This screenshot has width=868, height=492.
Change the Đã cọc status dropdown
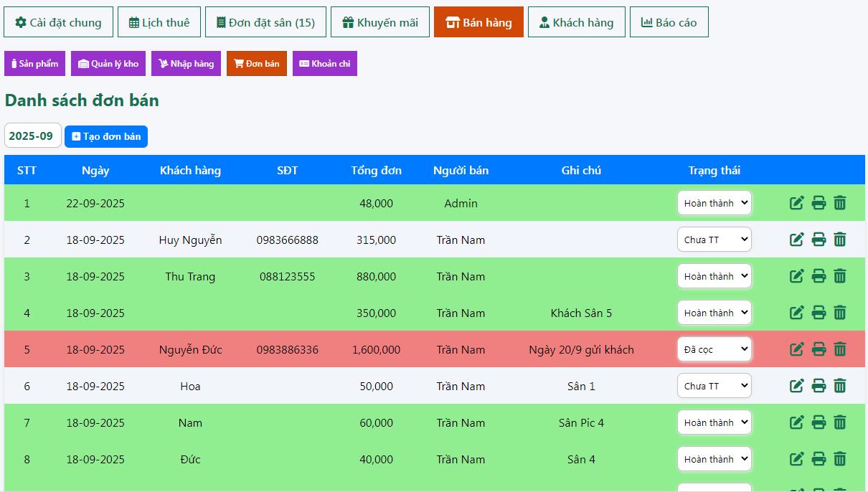tap(714, 349)
